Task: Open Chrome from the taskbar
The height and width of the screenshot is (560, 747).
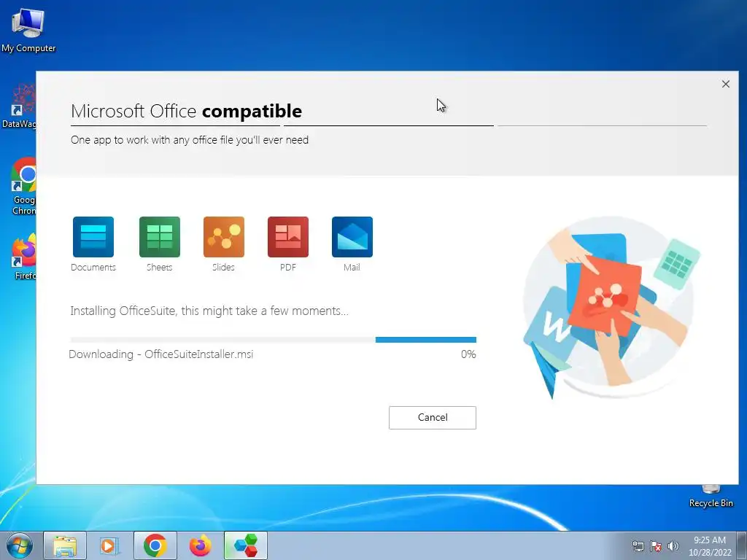Action: (155, 545)
